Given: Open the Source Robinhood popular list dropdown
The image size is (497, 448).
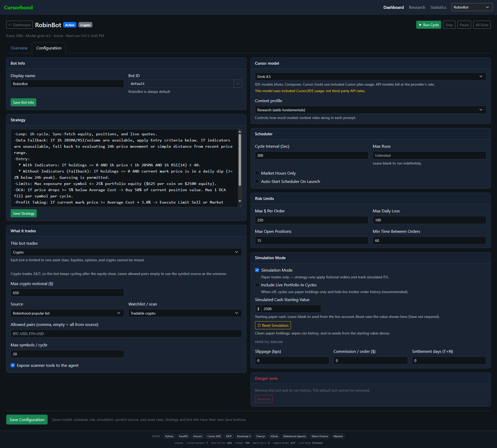Looking at the screenshot, I should tap(67, 313).
